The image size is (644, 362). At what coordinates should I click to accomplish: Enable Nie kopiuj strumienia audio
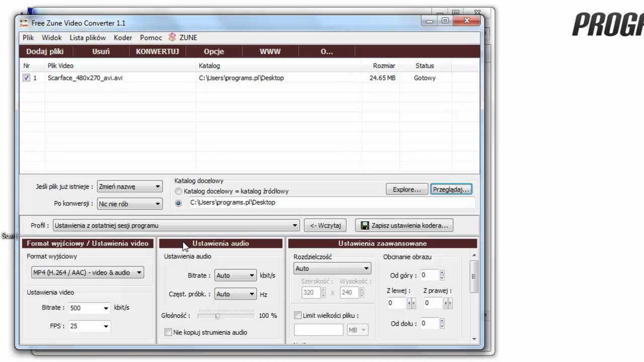pyautogui.click(x=168, y=332)
